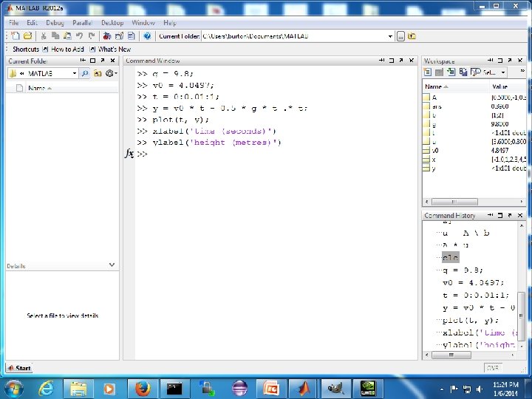The width and height of the screenshot is (532, 399).
Task: Click New Variable icon in Workspace toolbar
Action: [428, 72]
